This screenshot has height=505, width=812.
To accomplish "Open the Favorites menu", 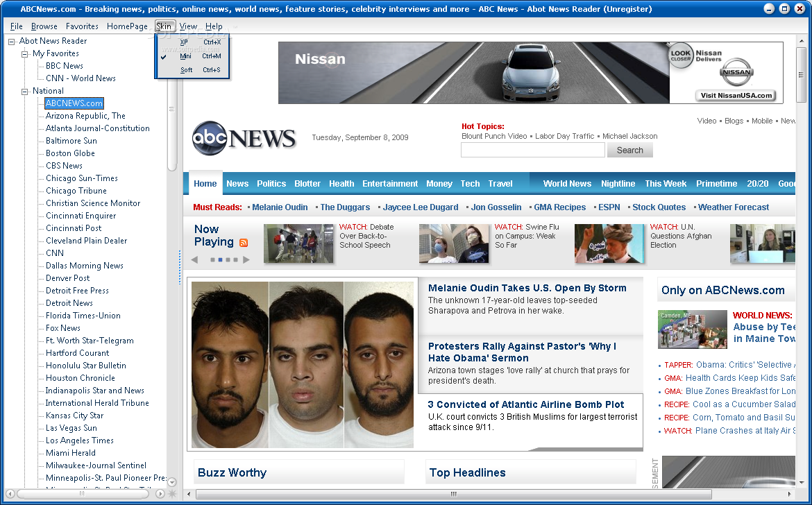I will (x=82, y=26).
